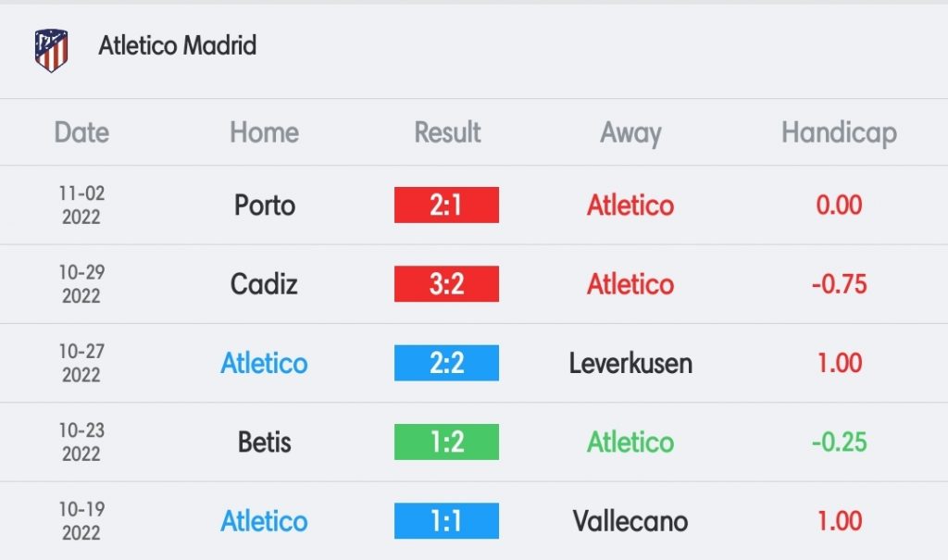The width and height of the screenshot is (948, 560).
Task: Open the blue 2:2 Leverkusen result badge
Action: [447, 363]
